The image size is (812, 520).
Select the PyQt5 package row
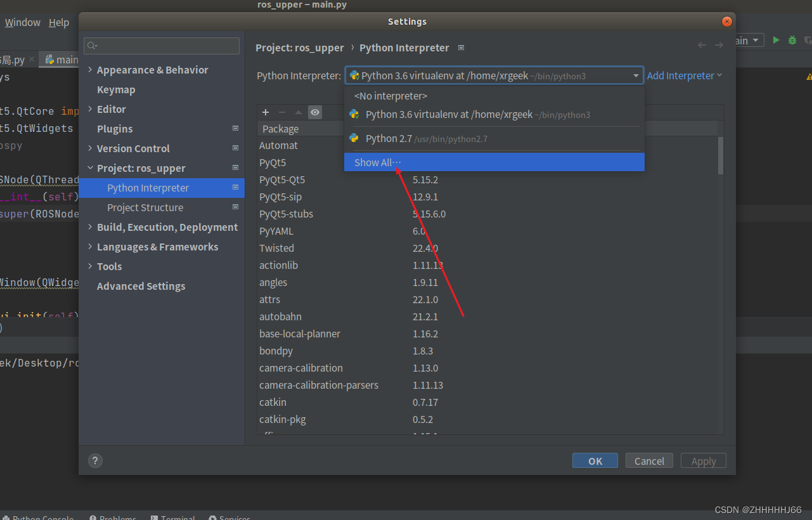tap(487, 162)
